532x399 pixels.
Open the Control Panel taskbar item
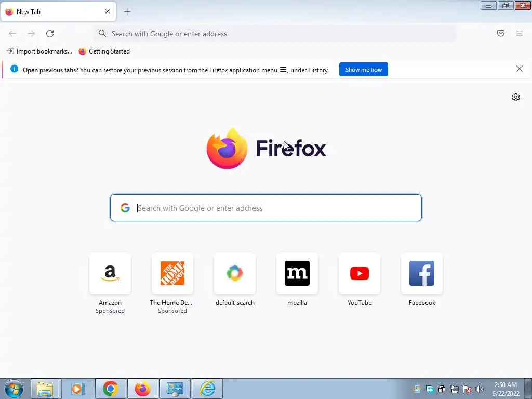[175, 389]
